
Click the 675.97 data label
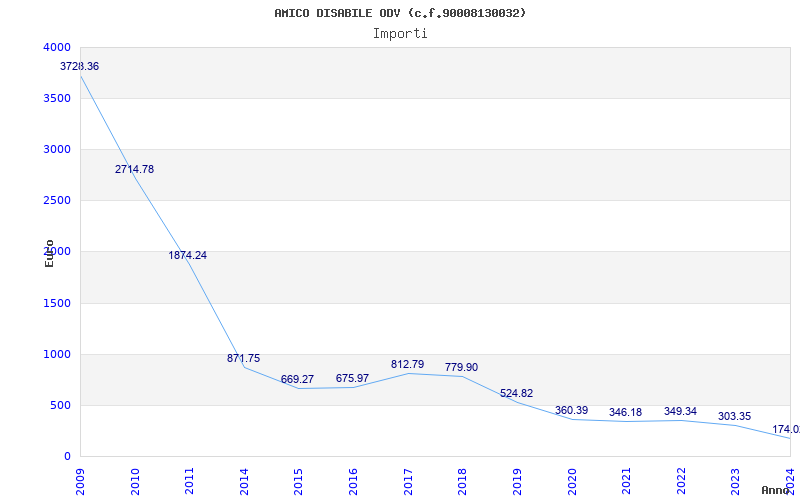352,378
